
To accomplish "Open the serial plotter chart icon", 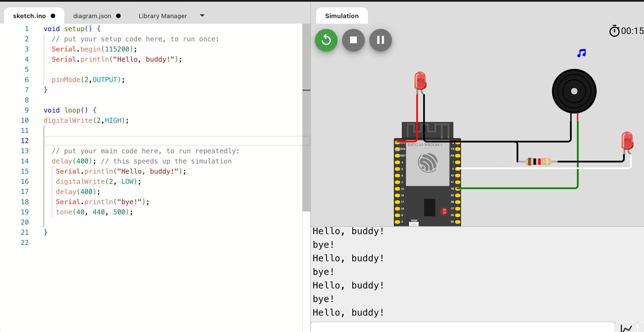I will pyautogui.click(x=626, y=328).
